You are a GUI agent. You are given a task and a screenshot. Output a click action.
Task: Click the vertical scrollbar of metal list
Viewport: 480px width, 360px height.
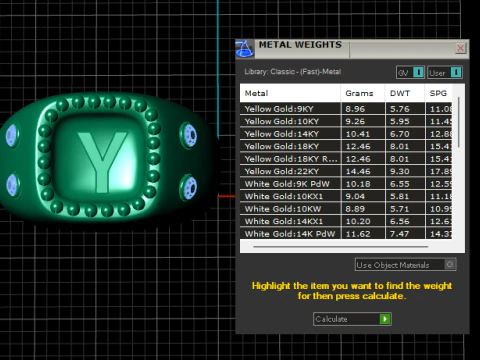(x=459, y=122)
